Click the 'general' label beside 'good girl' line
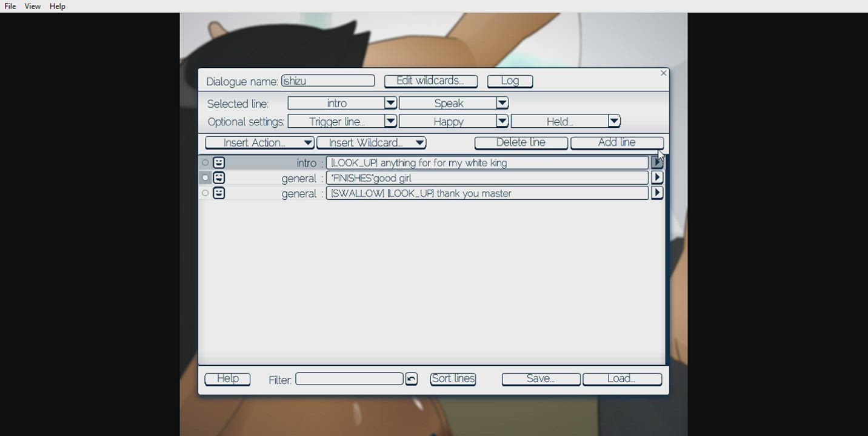This screenshot has height=436, width=868. pyautogui.click(x=299, y=178)
